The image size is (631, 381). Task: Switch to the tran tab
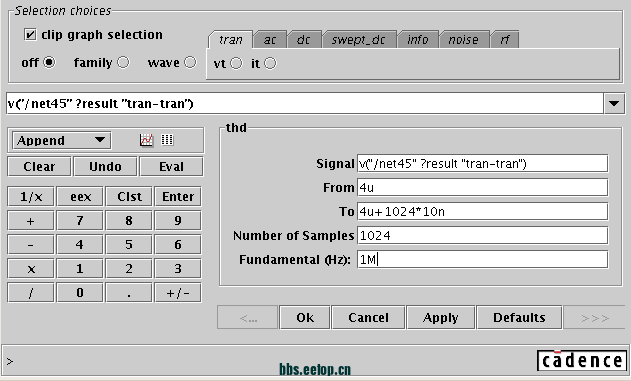[231, 39]
